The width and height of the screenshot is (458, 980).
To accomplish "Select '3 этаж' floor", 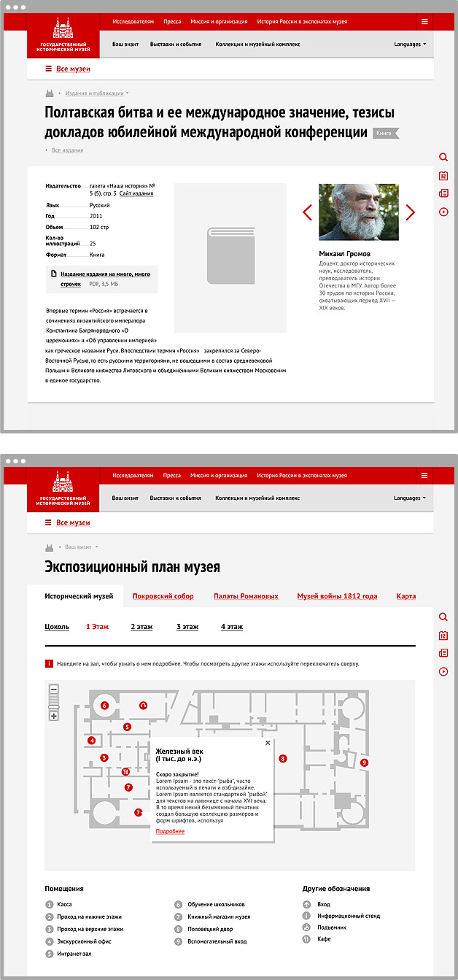I will coord(187,627).
